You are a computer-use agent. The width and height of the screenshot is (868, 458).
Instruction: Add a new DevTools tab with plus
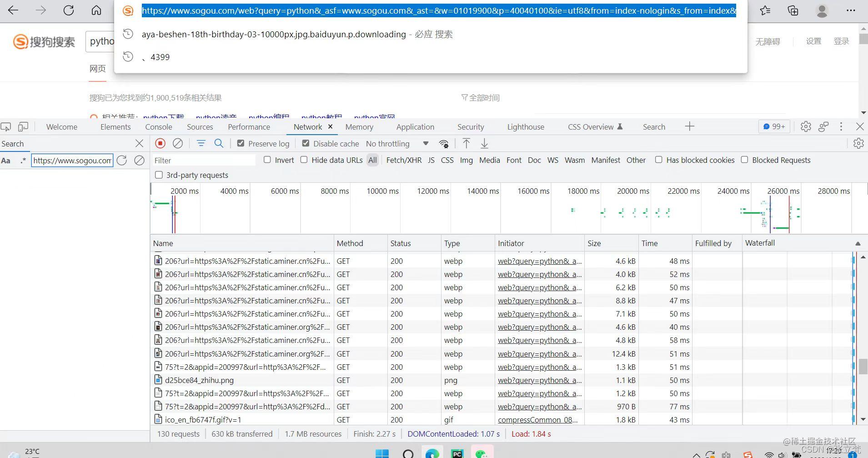pos(690,126)
